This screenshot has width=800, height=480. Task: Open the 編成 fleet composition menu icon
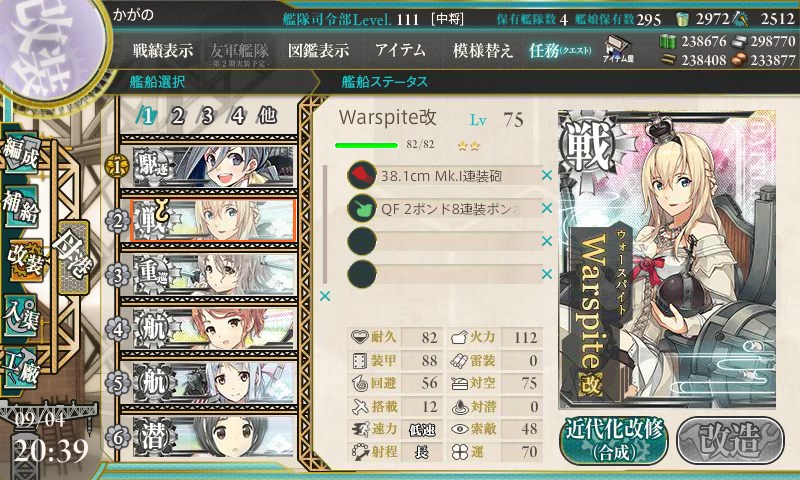[21, 153]
